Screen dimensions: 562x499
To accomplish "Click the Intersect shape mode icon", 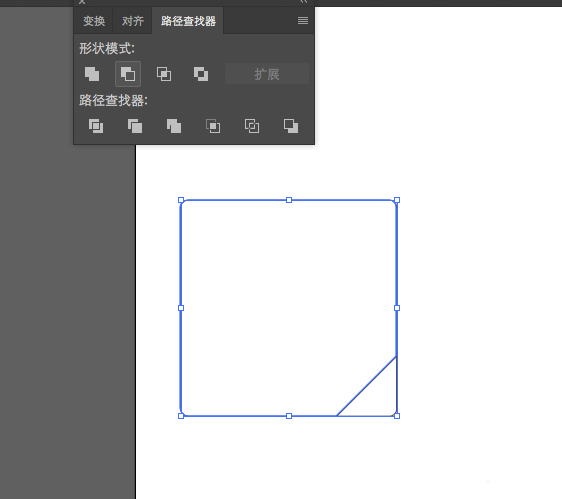I will [164, 74].
